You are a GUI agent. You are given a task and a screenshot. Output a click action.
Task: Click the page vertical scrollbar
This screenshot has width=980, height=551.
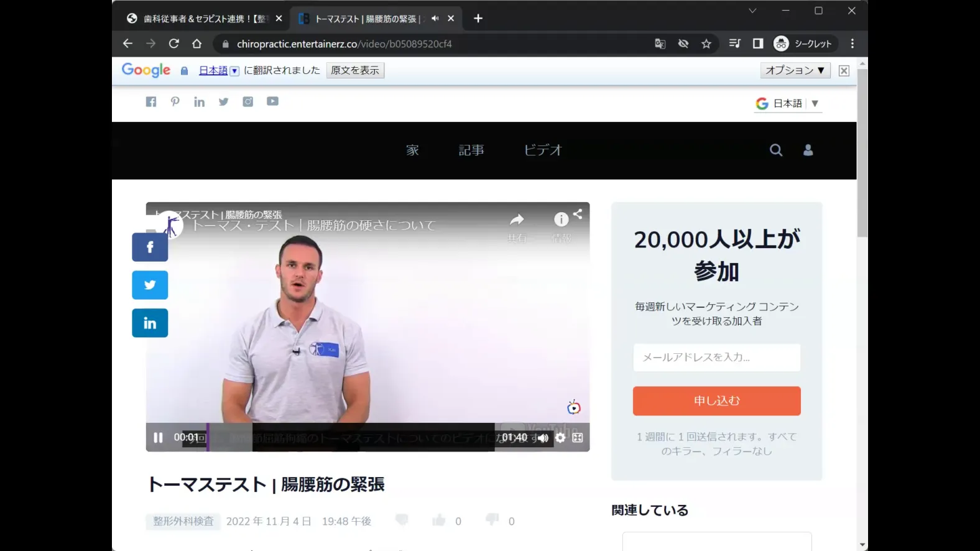pyautogui.click(x=862, y=152)
